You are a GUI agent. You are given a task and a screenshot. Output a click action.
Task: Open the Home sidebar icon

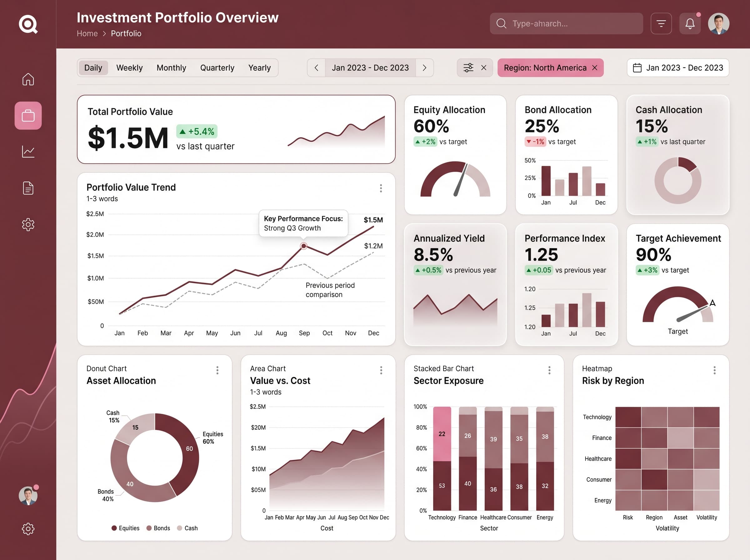28,79
